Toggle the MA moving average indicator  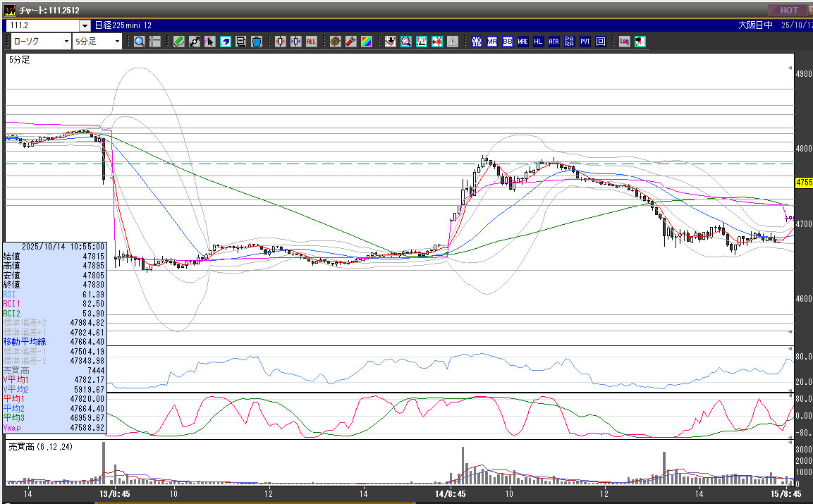[x=492, y=42]
